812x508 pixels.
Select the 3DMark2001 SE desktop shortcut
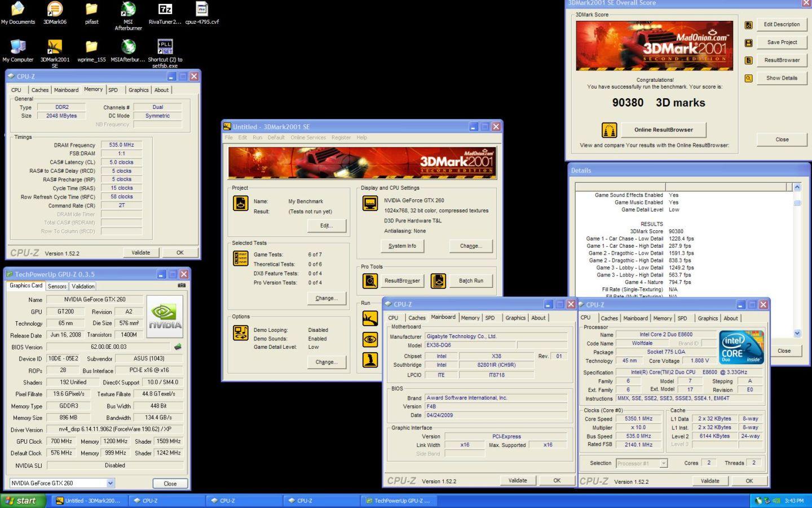click(x=55, y=54)
